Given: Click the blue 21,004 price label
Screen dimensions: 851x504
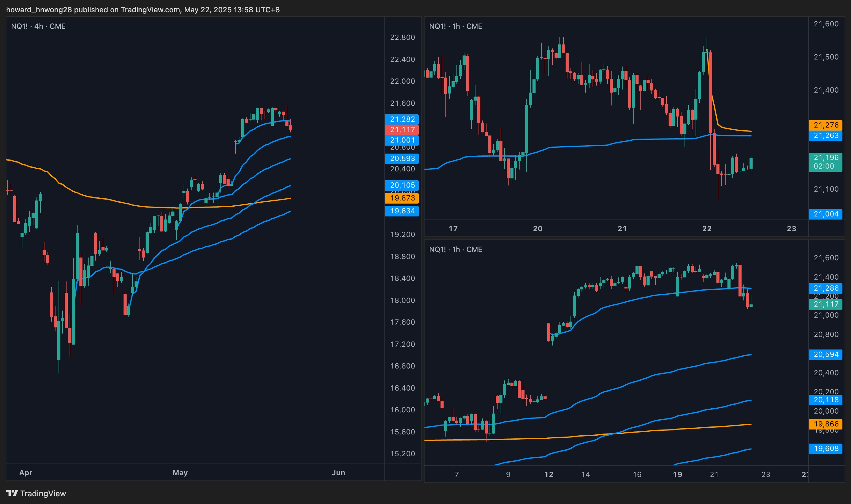Looking at the screenshot, I should point(825,214).
